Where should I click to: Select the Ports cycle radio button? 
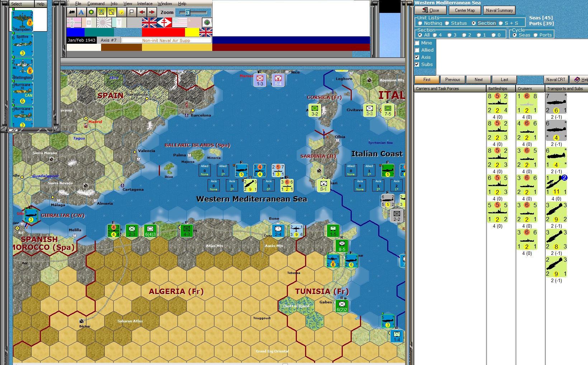pyautogui.click(x=536, y=35)
